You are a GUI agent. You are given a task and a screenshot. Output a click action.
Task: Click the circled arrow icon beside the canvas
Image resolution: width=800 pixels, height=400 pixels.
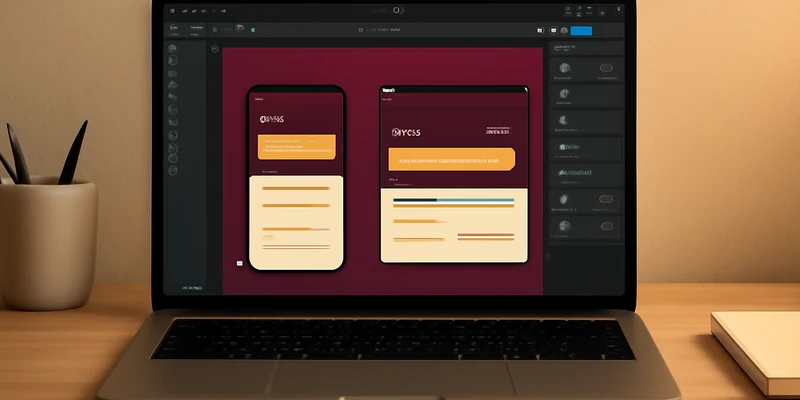click(215, 49)
